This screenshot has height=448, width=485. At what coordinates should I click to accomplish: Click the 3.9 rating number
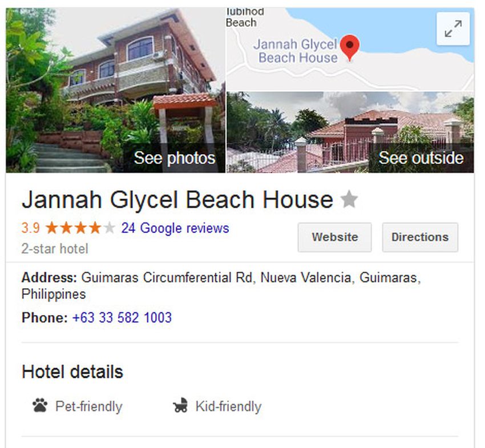click(31, 228)
